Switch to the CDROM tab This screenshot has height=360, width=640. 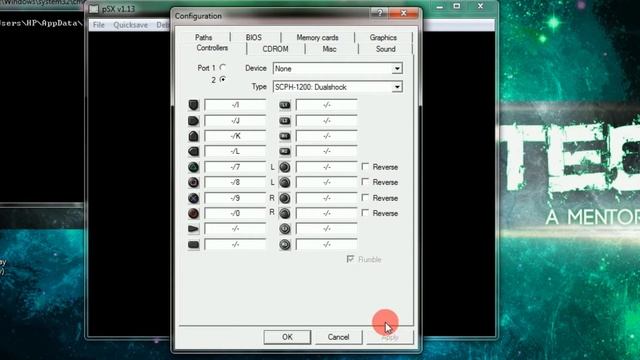pyautogui.click(x=275, y=49)
